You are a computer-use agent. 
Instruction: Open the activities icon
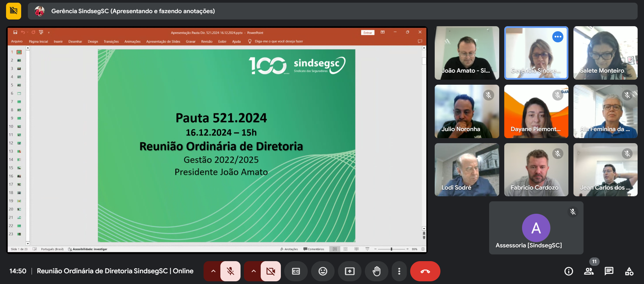(629, 271)
